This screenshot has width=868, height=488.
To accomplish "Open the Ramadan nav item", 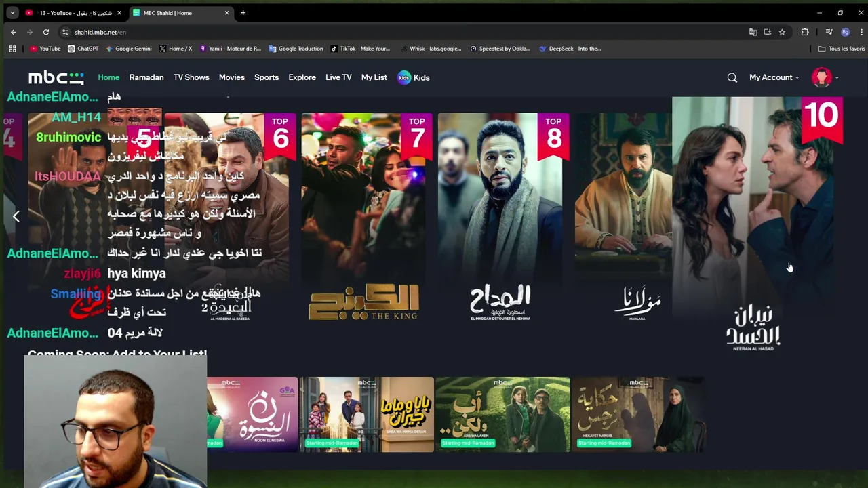I will tap(146, 77).
